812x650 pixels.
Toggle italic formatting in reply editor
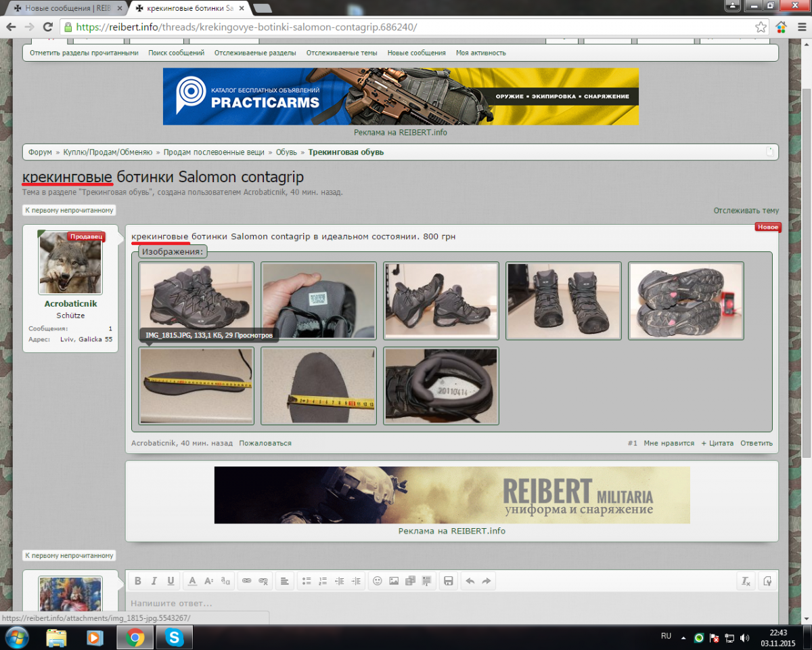click(x=154, y=581)
